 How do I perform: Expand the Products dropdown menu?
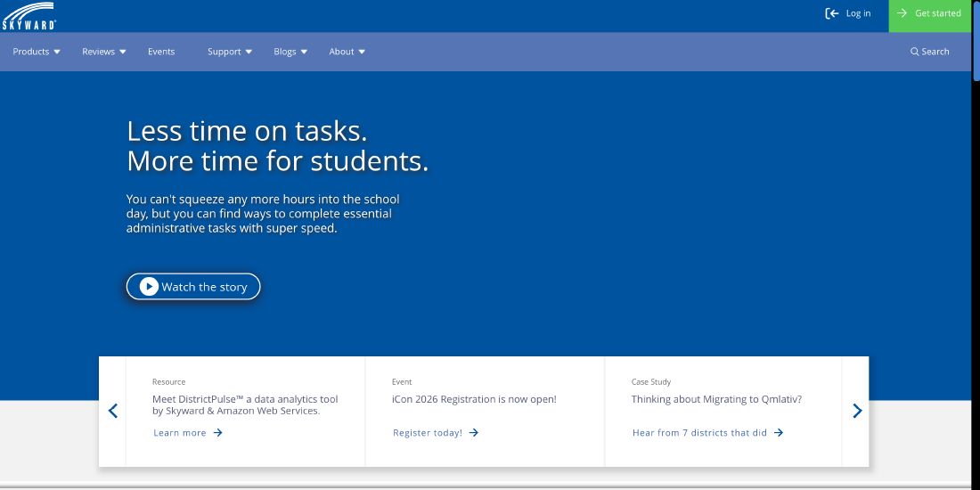click(37, 52)
